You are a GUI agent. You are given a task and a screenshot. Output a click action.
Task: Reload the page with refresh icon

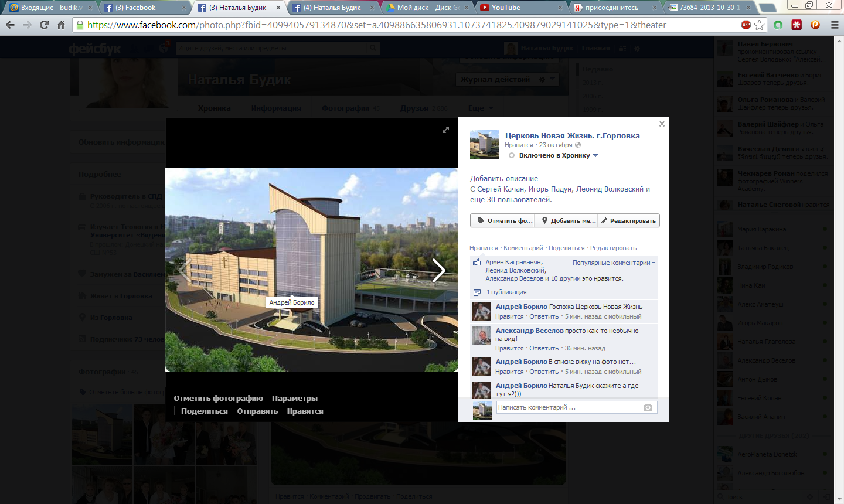(44, 25)
